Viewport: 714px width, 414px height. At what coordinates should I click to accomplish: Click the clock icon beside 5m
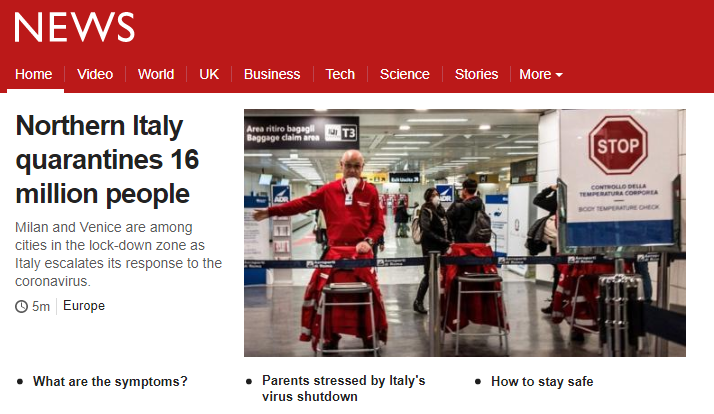pos(21,307)
